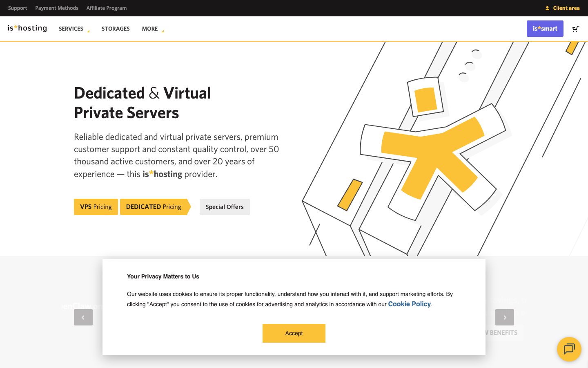Advance to next carousel slide

point(505,317)
